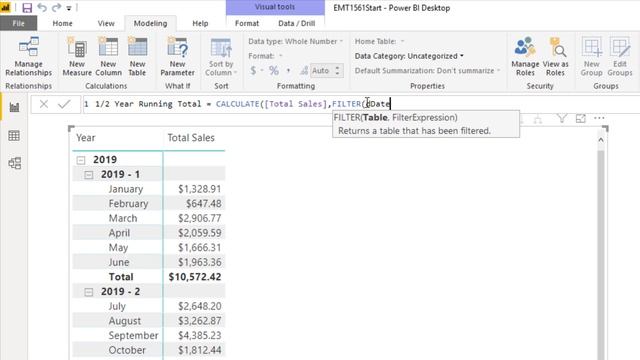Open the Format visual tools tab
This screenshot has width=640, height=360.
click(247, 23)
